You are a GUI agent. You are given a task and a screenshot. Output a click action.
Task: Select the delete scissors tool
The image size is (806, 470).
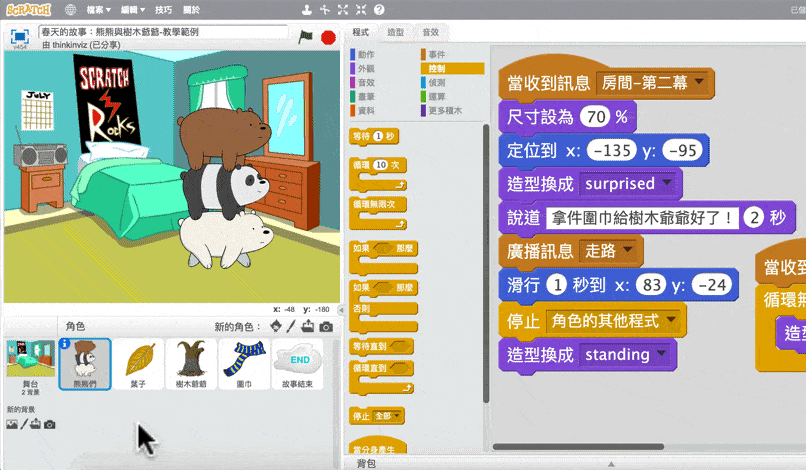[325, 9]
